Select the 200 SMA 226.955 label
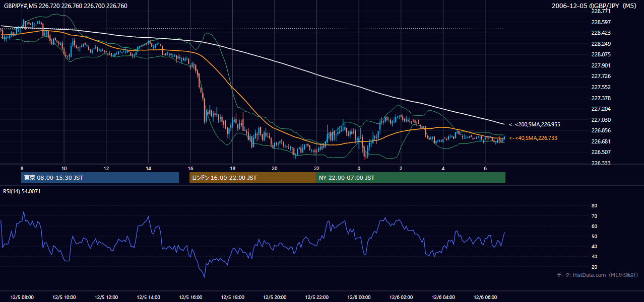The height and width of the screenshot is (302, 644). pos(535,124)
